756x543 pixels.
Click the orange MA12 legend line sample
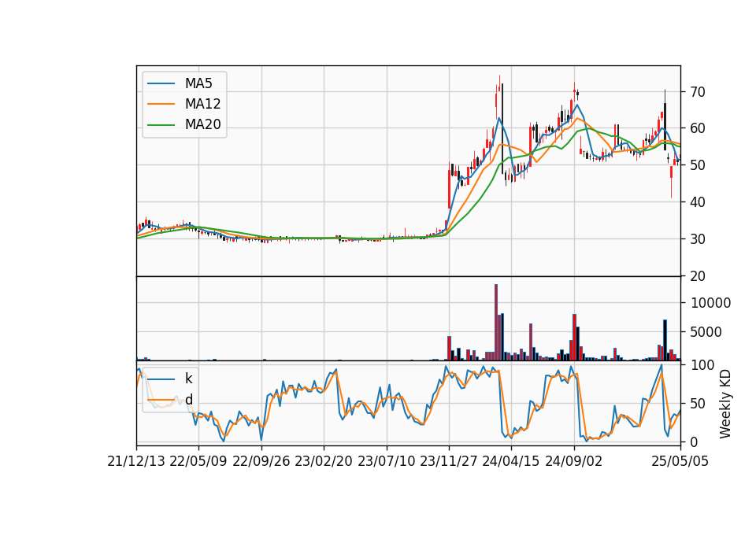(x=161, y=104)
